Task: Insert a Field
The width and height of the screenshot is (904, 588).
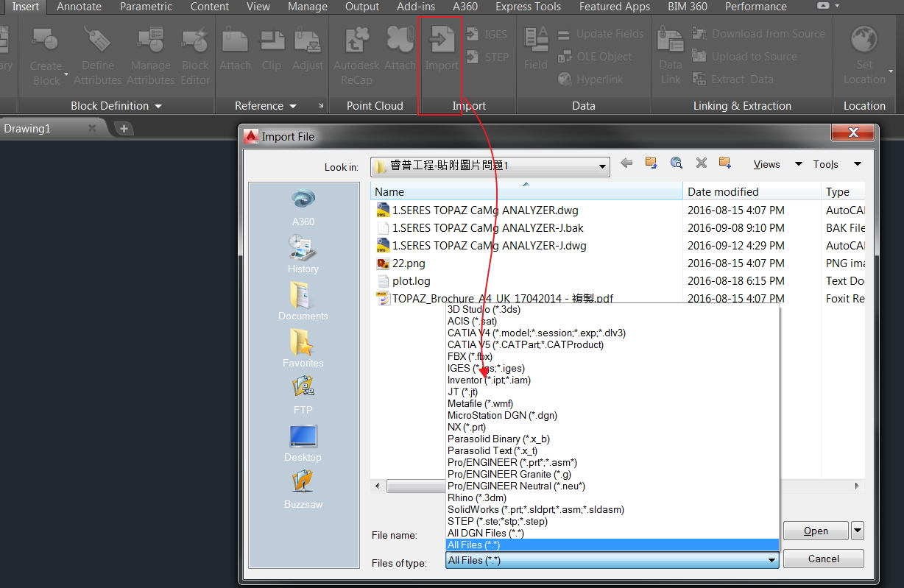Action: [x=536, y=49]
